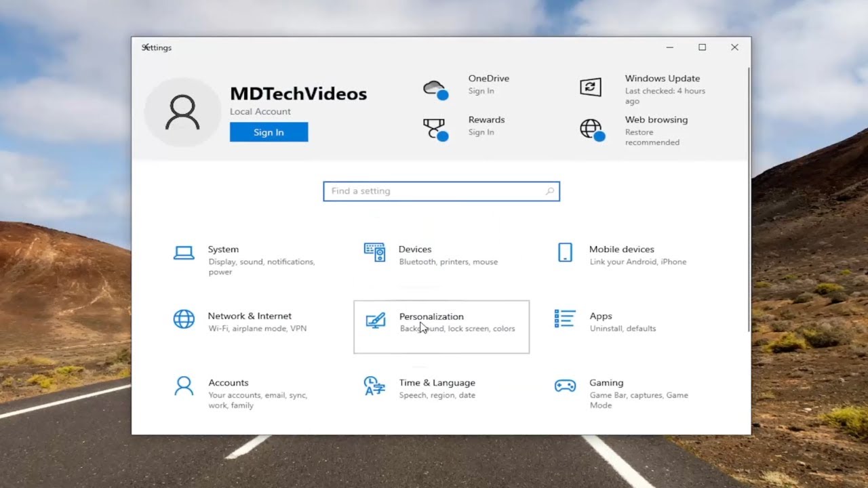
Task: Click 'Speech, region, date' description
Action: [x=437, y=395]
